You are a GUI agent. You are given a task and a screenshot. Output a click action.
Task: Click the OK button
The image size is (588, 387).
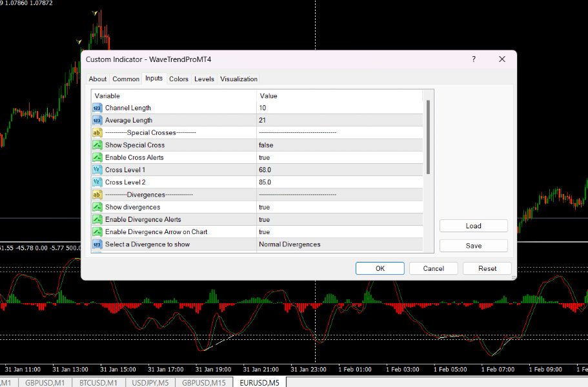click(380, 268)
